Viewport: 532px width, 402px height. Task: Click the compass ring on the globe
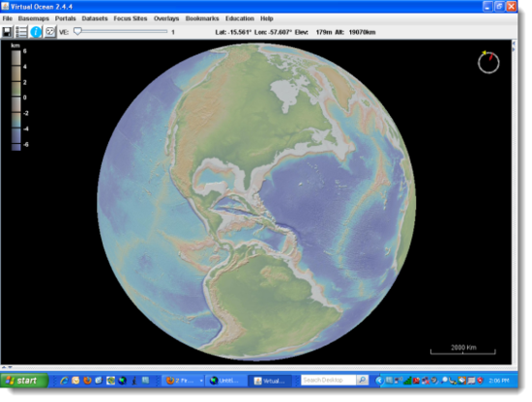coord(488,63)
